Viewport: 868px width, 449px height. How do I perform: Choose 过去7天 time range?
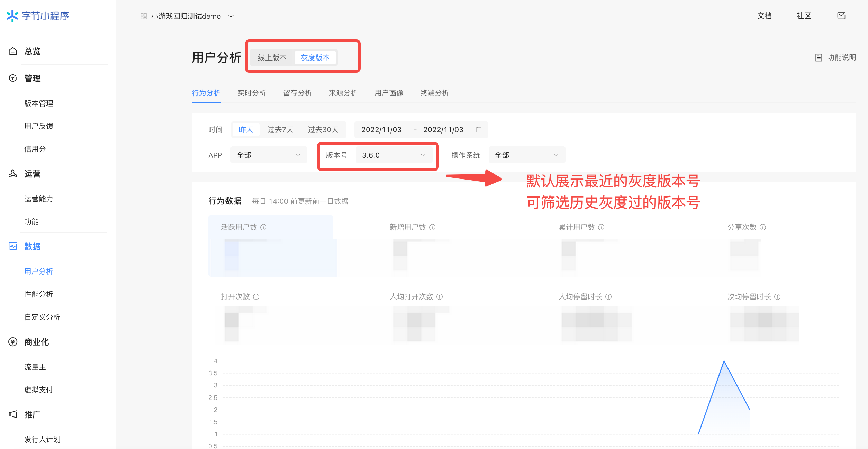click(x=280, y=129)
